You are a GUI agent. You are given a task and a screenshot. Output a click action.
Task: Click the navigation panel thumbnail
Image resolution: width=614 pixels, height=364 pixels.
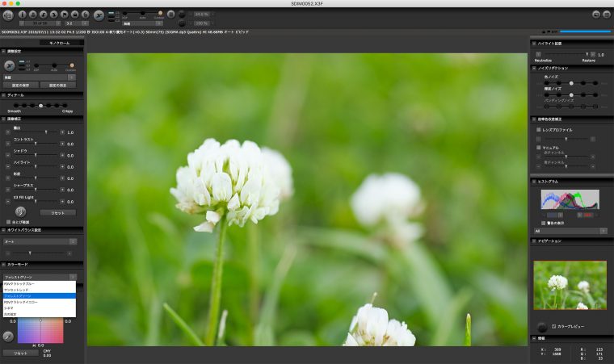pos(570,286)
